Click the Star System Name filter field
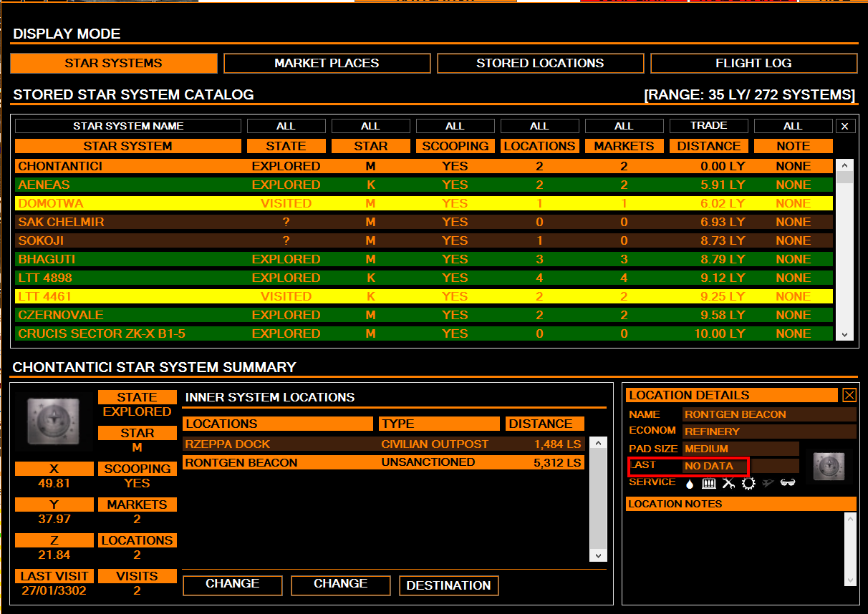 point(128,126)
